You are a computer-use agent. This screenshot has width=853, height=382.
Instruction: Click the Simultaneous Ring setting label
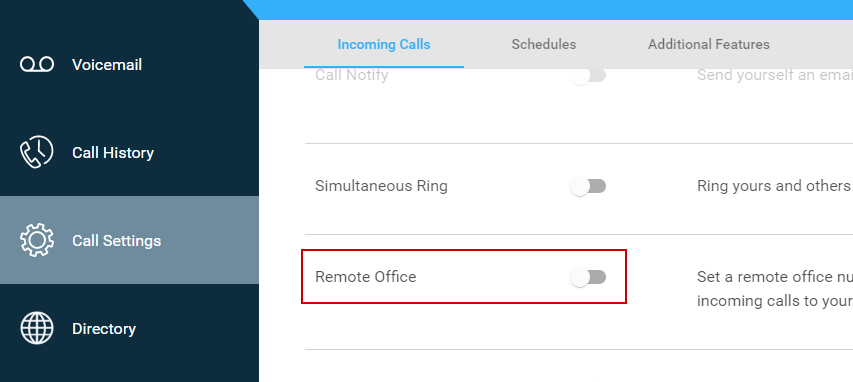(x=381, y=186)
